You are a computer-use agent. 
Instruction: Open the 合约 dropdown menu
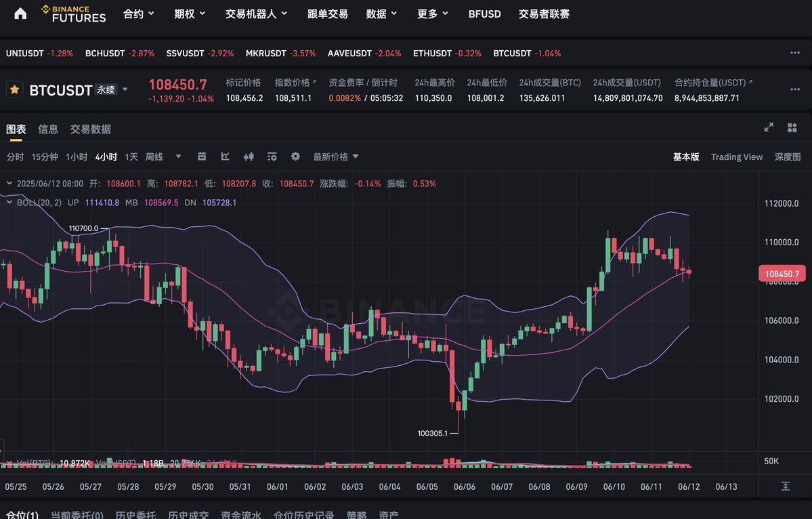138,14
